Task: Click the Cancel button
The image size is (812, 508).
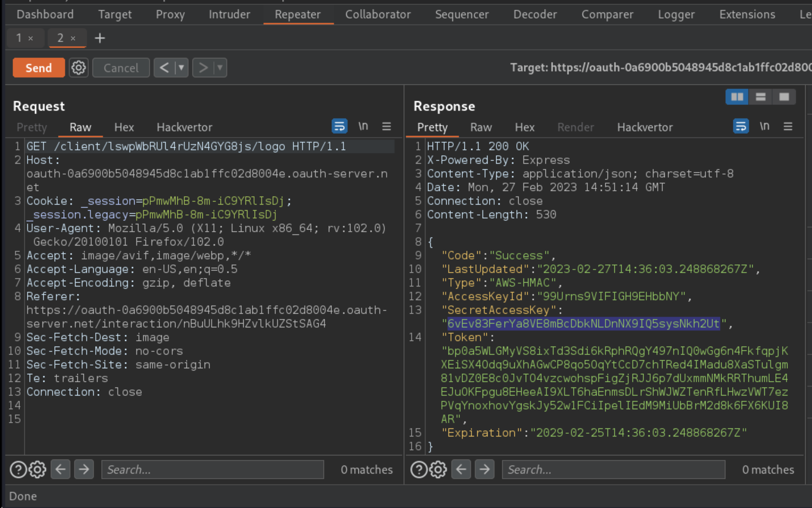Action: pos(121,68)
